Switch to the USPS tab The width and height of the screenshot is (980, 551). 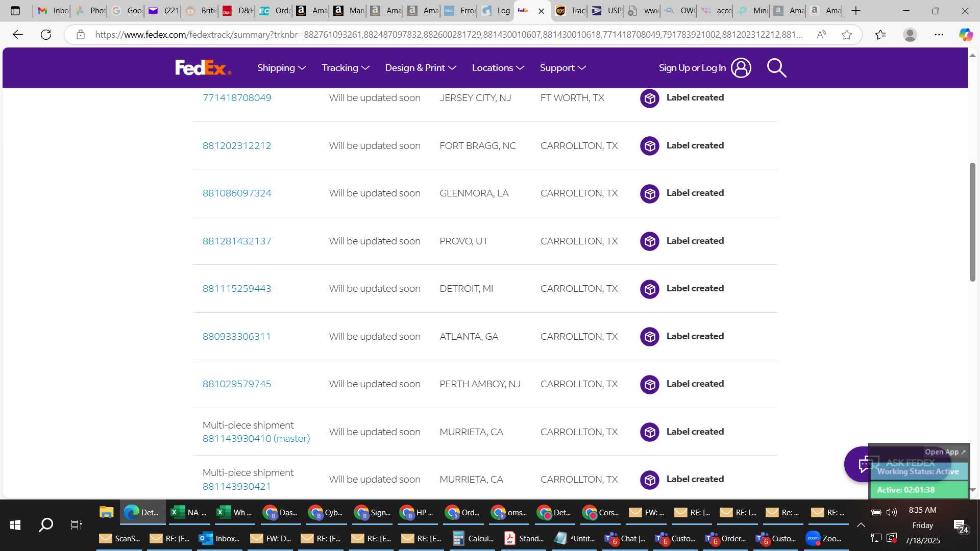[606, 11]
